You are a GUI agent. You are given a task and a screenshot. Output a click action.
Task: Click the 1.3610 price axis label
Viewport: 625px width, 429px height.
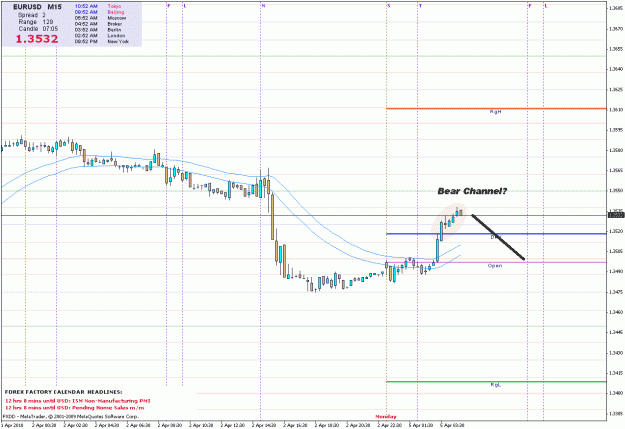pyautogui.click(x=616, y=110)
